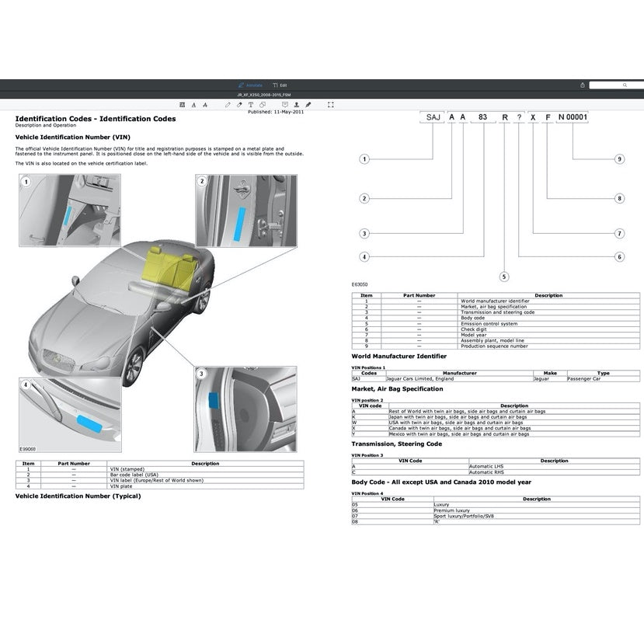Select the Text annotation tool
Viewport: 644px width, 644px height.
(251, 105)
